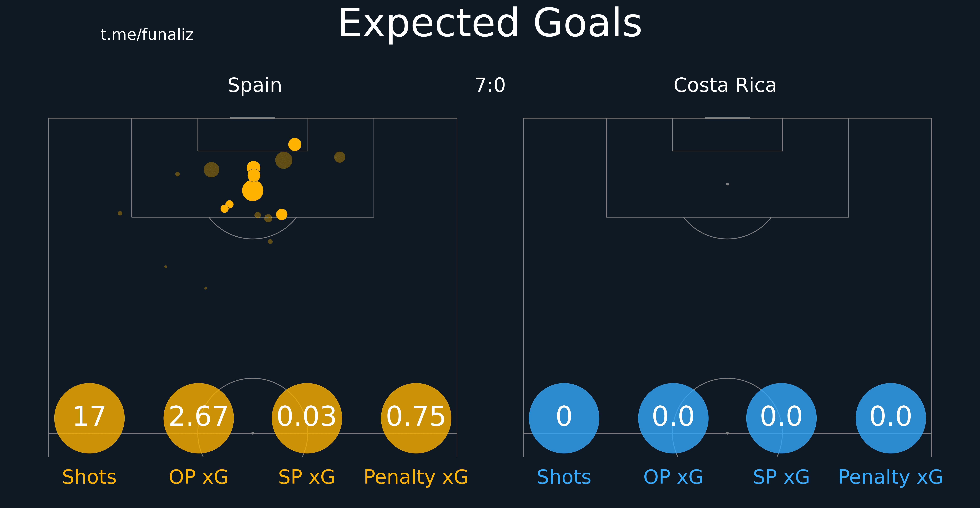Click the Costa Rica penalty spot dot
The height and width of the screenshot is (508, 980).
pos(727,184)
